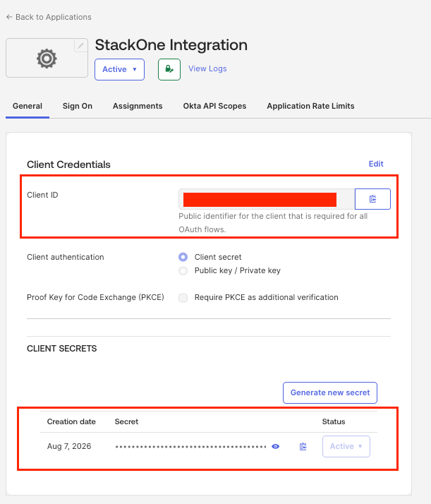This screenshot has height=504, width=431.
Task: Click the Client Credentials heading
Action: [x=68, y=164]
